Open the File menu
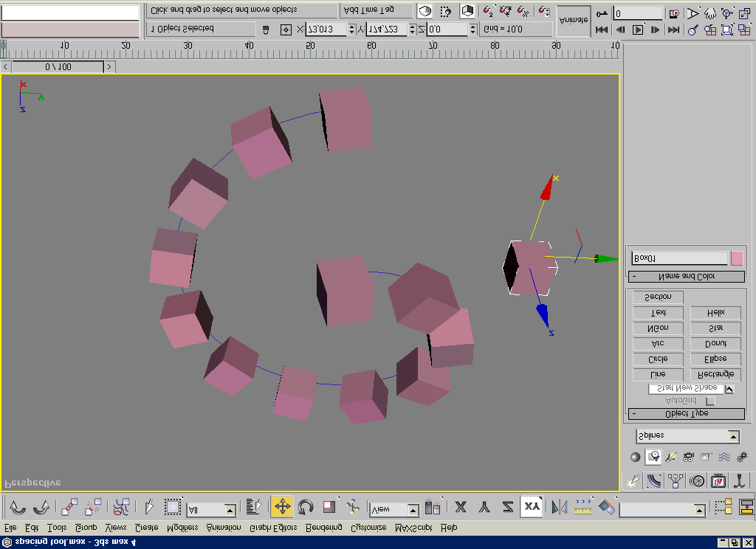Viewport: 756px width, 549px height. pyautogui.click(x=10, y=528)
